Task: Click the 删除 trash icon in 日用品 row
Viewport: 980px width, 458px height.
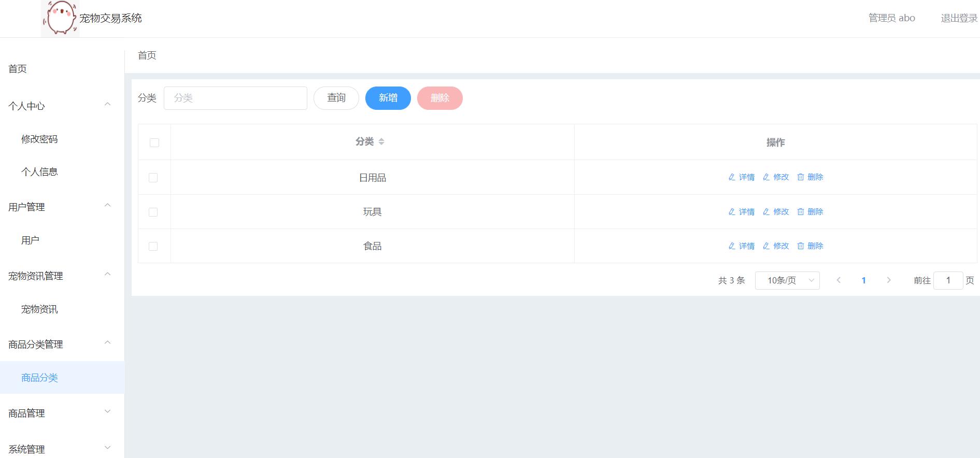Action: 801,177
